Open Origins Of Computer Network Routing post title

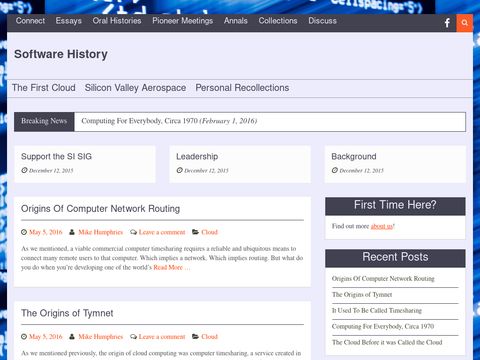(x=100, y=209)
